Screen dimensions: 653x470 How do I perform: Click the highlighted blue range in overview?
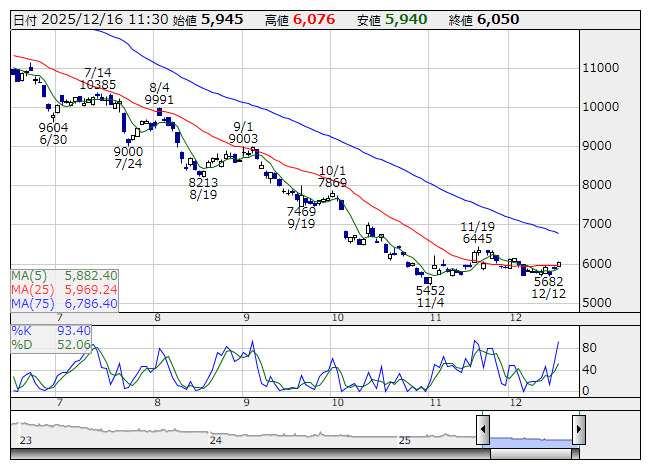(530, 438)
